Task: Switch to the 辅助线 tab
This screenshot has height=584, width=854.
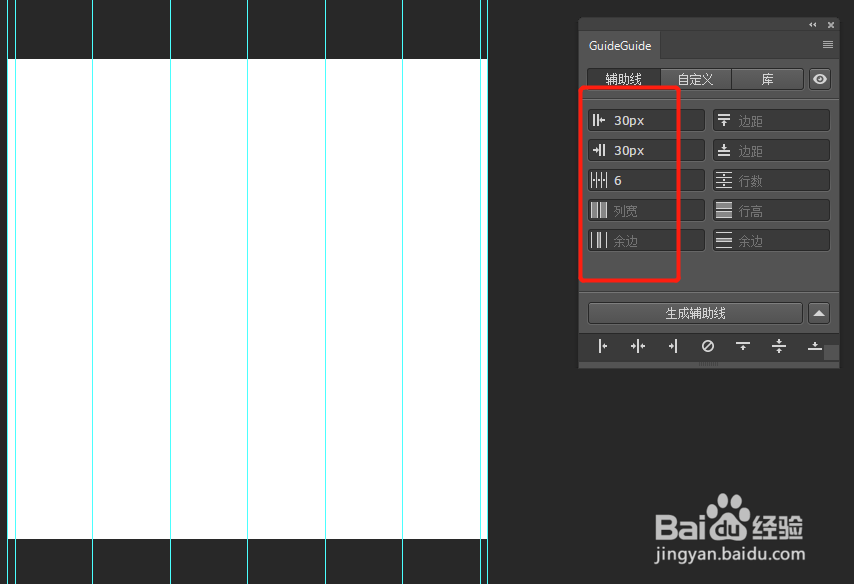Action: point(624,79)
